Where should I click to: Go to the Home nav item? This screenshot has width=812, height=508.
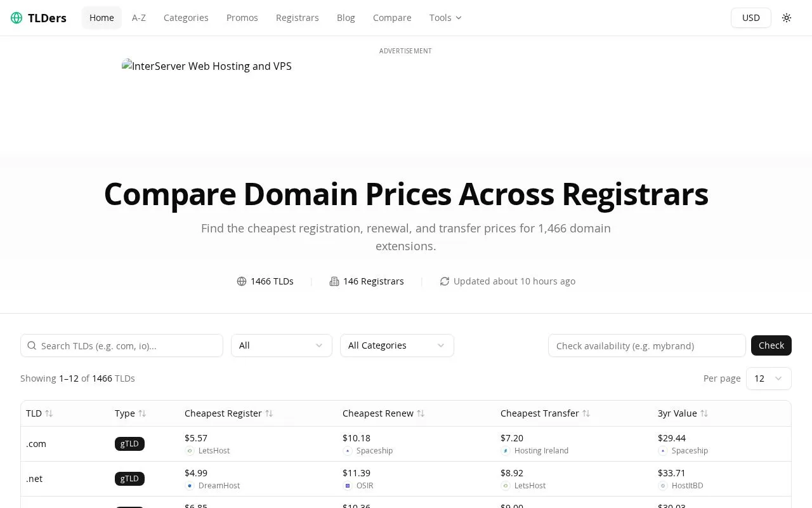tap(101, 18)
